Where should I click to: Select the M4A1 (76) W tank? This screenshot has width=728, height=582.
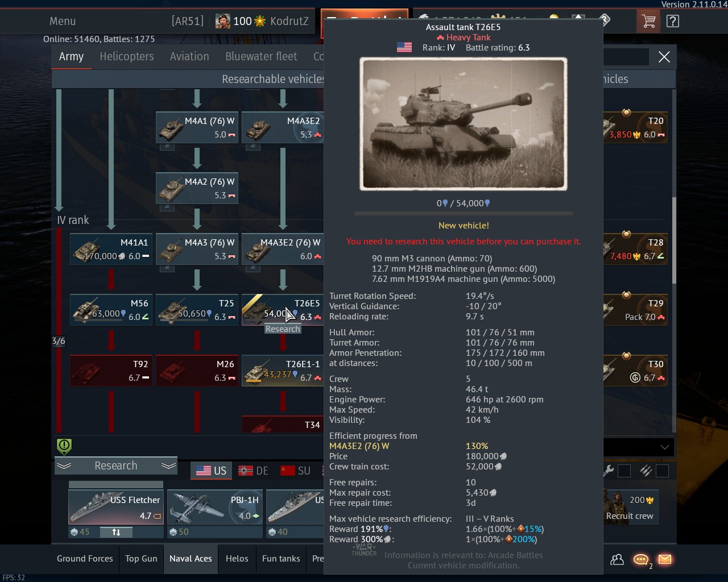click(197, 127)
